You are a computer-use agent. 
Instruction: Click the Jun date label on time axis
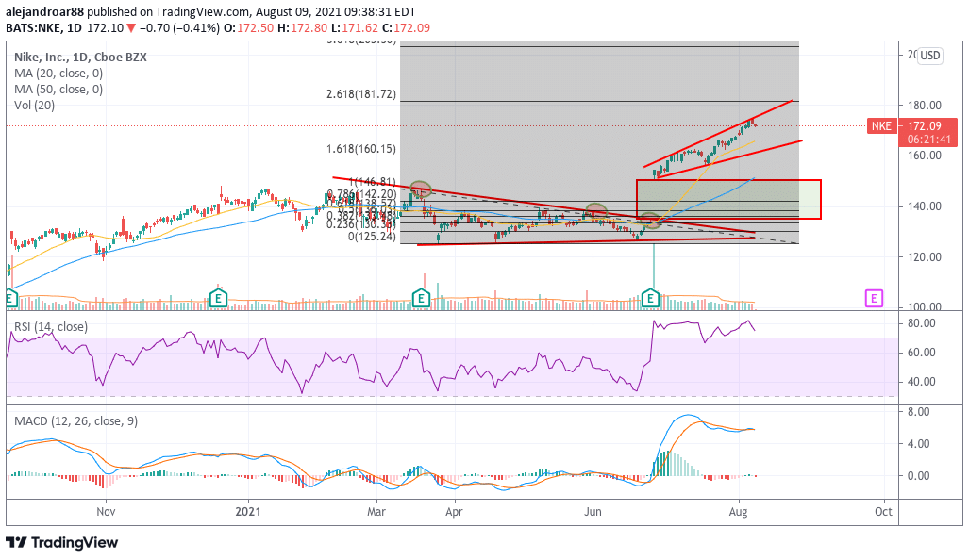point(593,512)
